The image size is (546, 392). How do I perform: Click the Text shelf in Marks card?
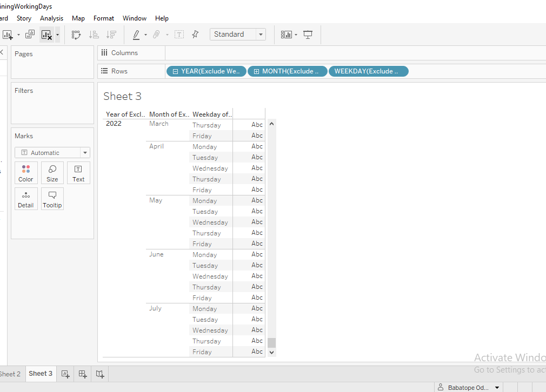tap(78, 172)
